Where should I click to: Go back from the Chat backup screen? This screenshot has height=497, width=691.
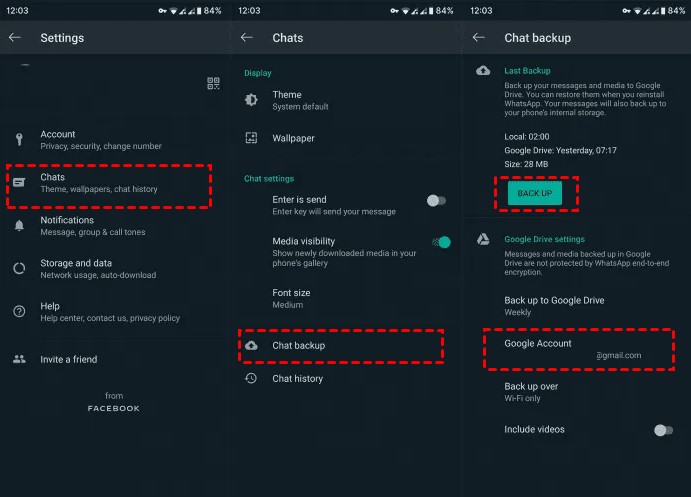coord(479,37)
